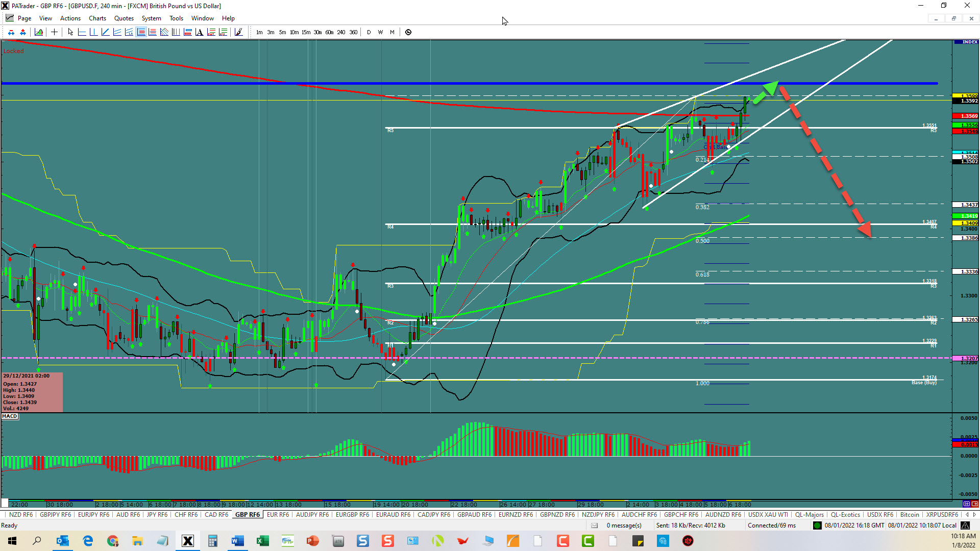The width and height of the screenshot is (980, 551).
Task: Select the red horizontal levels tool
Action: (152, 32)
